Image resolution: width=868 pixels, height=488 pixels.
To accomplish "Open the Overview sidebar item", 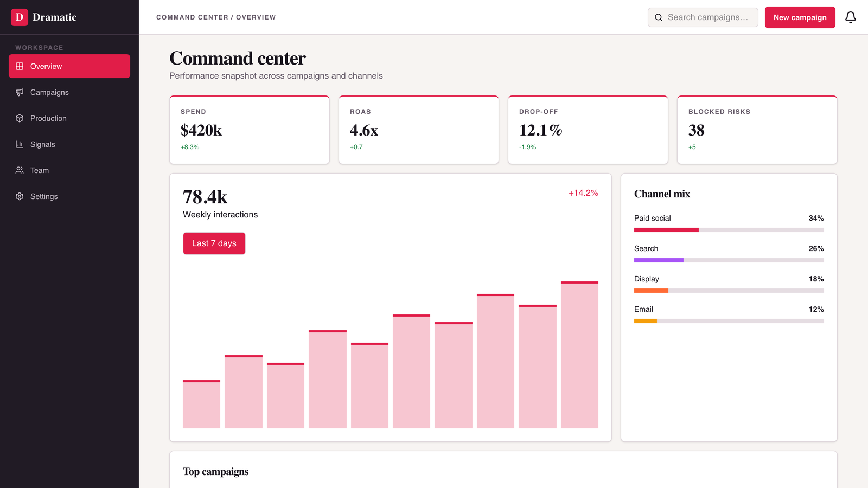I will (x=69, y=66).
